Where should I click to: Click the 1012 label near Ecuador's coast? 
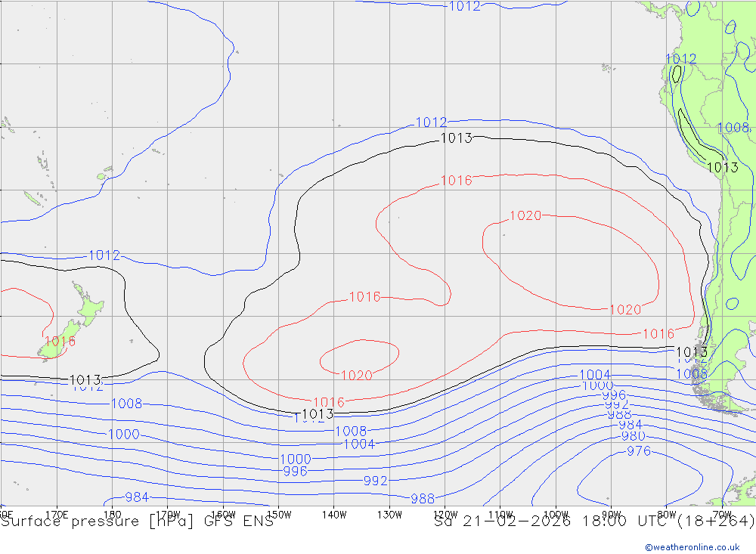coord(681,59)
